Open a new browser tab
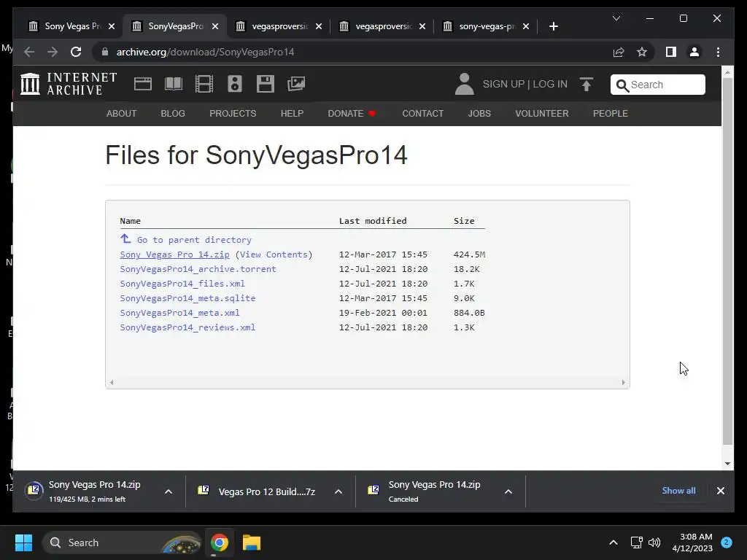Image resolution: width=747 pixels, height=560 pixels. (553, 26)
